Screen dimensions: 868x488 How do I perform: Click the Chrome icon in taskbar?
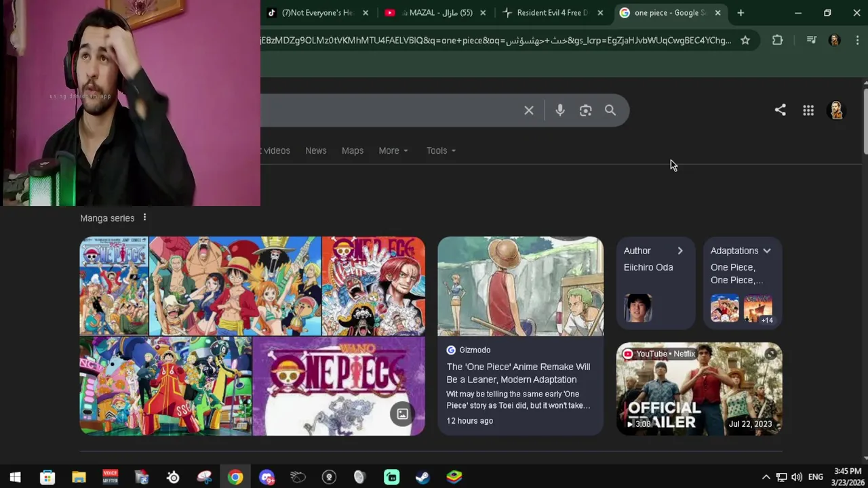tap(235, 477)
